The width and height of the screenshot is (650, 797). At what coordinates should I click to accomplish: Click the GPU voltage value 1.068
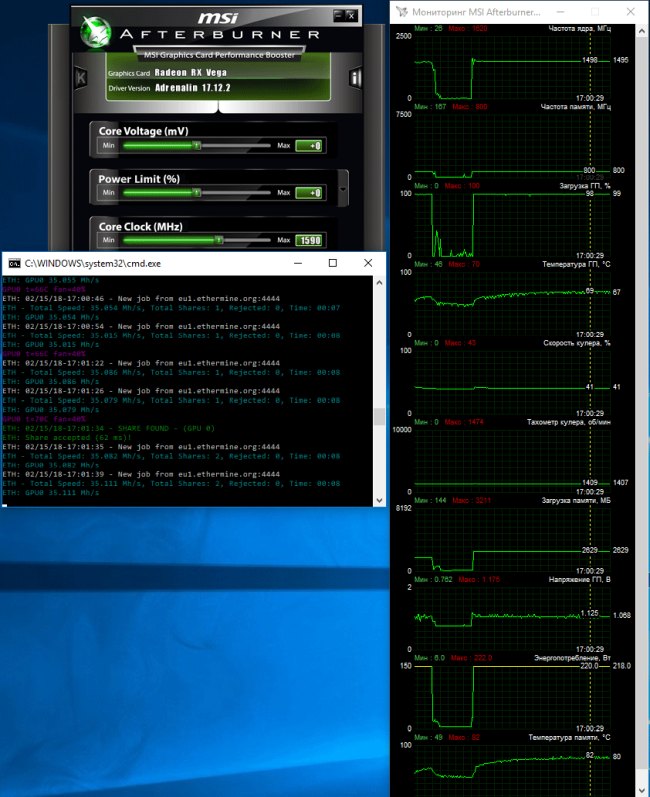[x=622, y=616]
